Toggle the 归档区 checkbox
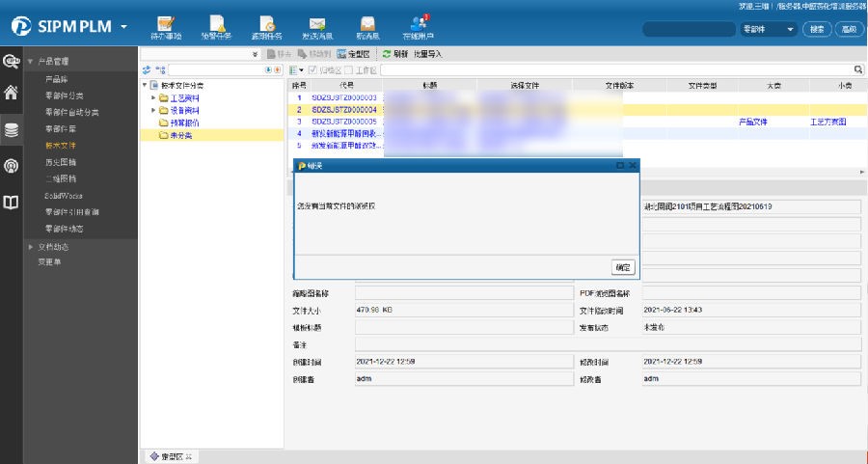Screen dimensions: 868x464 313,70
